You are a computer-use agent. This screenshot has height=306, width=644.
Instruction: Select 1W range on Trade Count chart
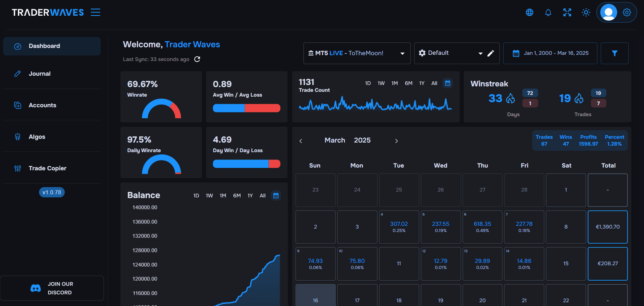point(381,83)
